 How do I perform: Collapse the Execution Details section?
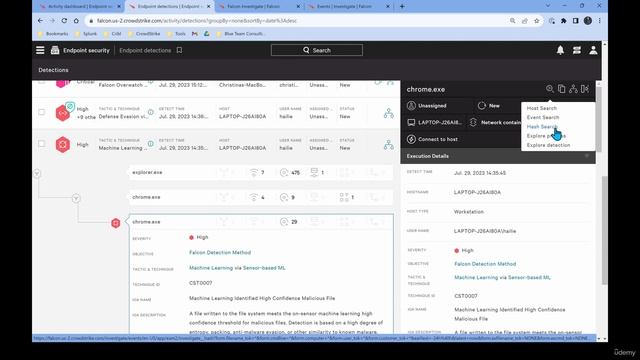coord(587,156)
